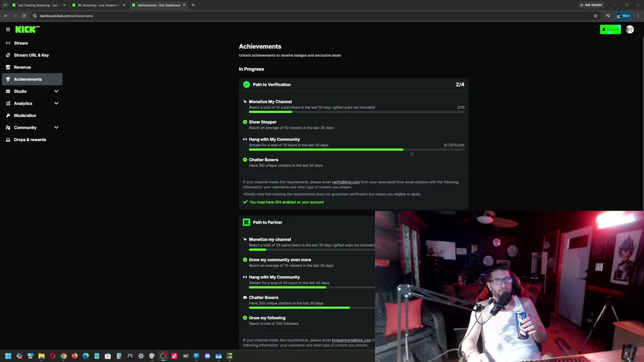This screenshot has width=644, height=362.
Task: Click the Kick logo in the header
Action: tap(27, 30)
